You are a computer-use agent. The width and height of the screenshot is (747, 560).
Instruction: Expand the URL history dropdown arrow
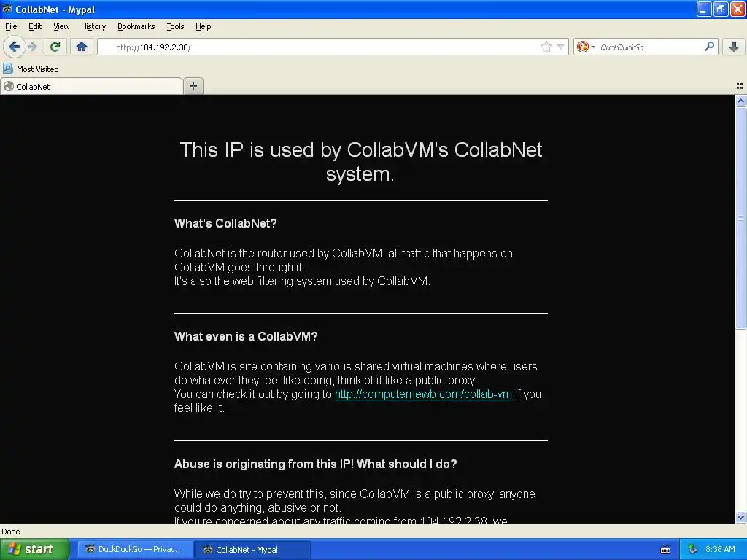tap(561, 47)
